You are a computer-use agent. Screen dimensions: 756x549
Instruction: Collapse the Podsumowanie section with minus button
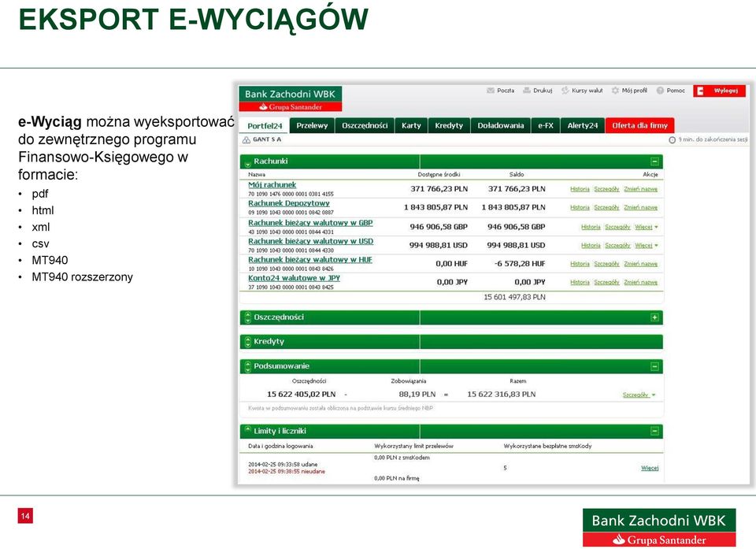click(x=654, y=366)
